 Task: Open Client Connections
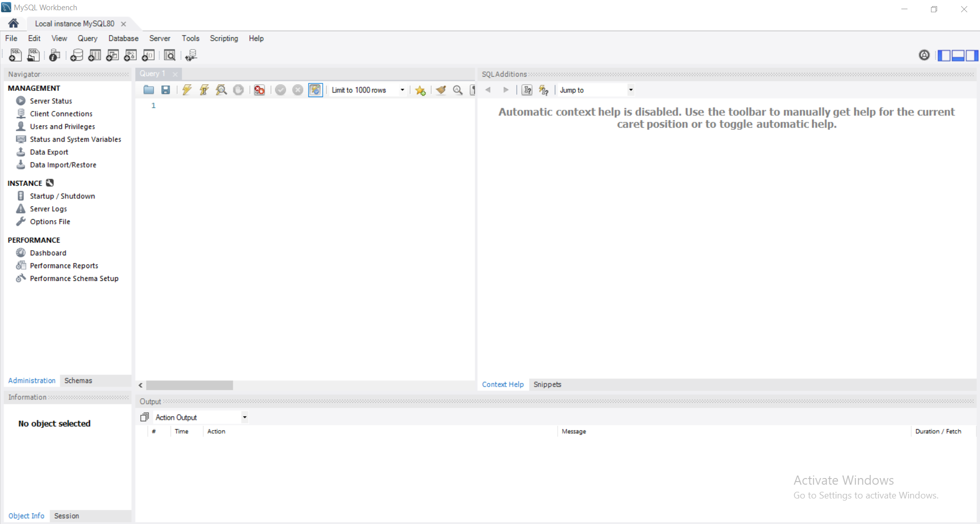pos(61,114)
